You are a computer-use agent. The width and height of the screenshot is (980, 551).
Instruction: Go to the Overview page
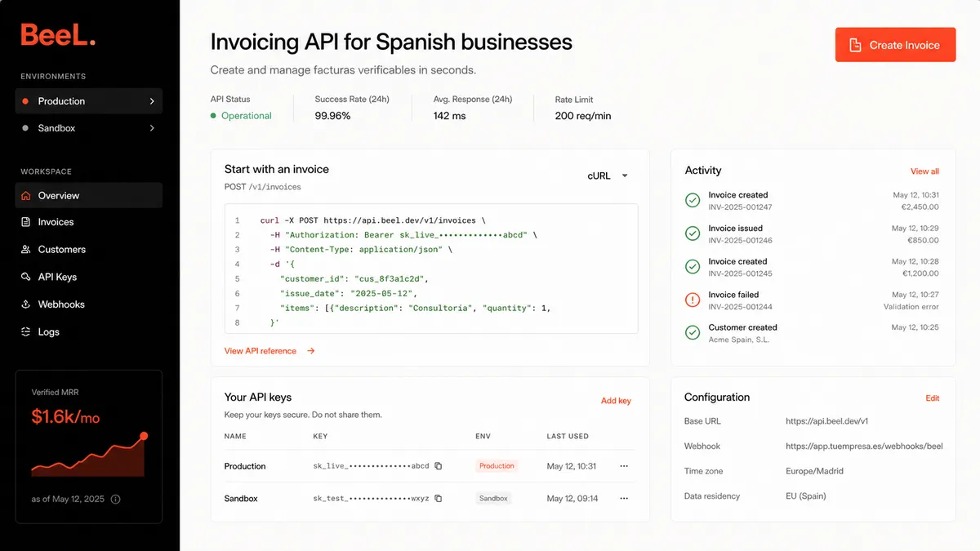[x=88, y=196]
